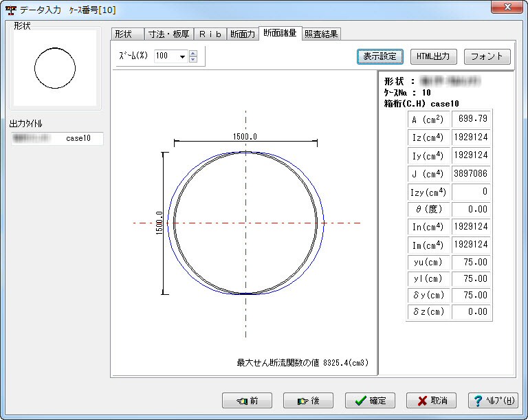
Task: Select the Im value cell
Action: (471, 245)
